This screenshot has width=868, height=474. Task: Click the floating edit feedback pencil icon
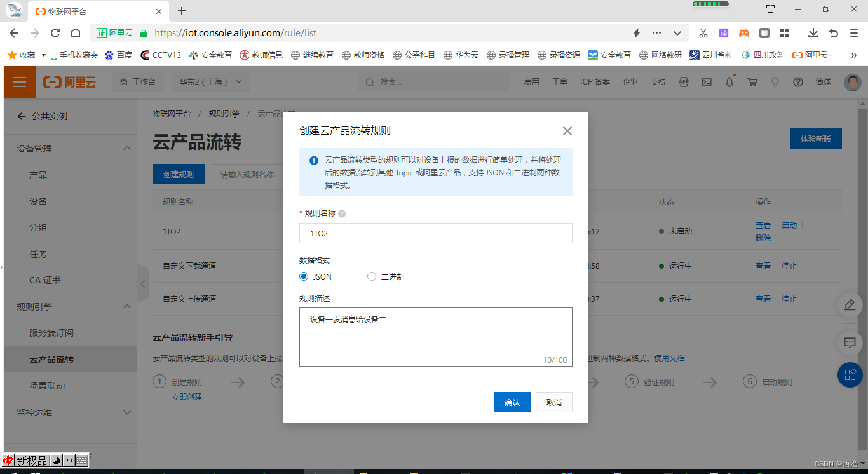(x=850, y=305)
